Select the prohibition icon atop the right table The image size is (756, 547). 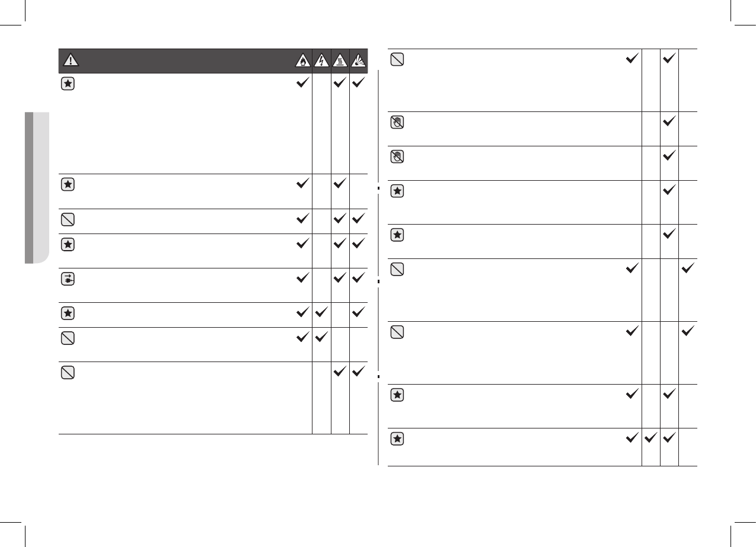click(398, 59)
